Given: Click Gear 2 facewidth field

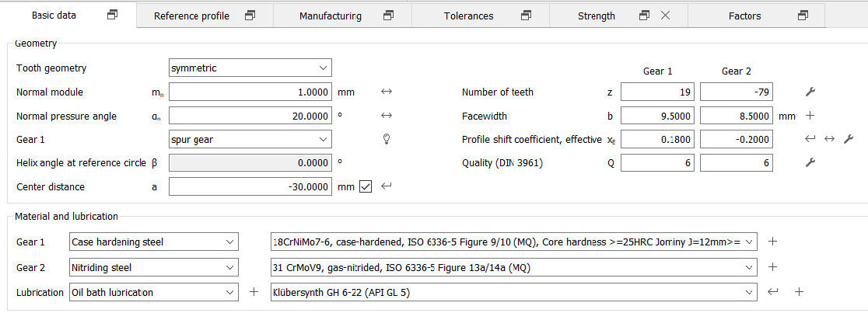Looking at the screenshot, I should coord(737,116).
